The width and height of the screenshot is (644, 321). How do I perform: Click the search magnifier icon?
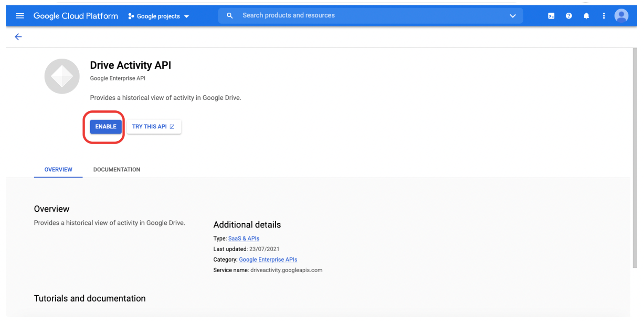pyautogui.click(x=230, y=16)
